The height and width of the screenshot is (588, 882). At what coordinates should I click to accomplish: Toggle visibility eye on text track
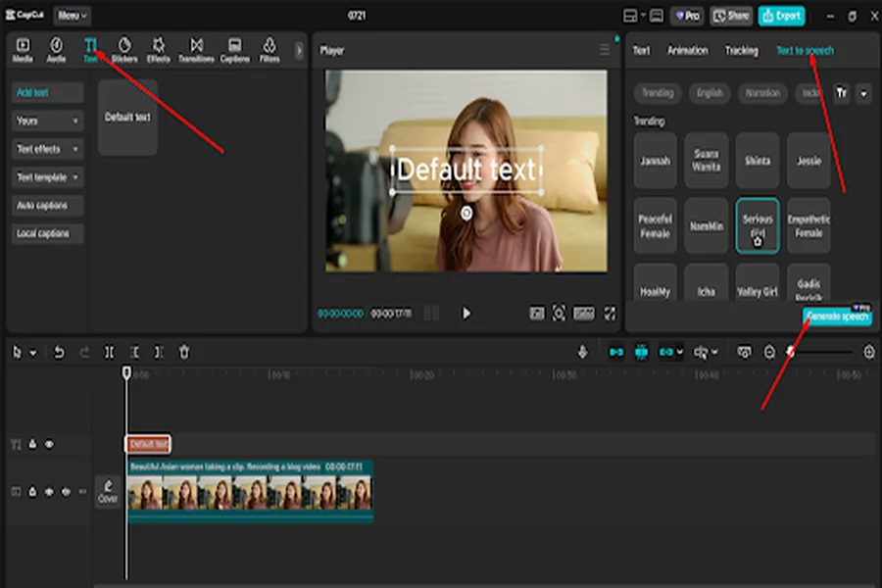coord(50,445)
